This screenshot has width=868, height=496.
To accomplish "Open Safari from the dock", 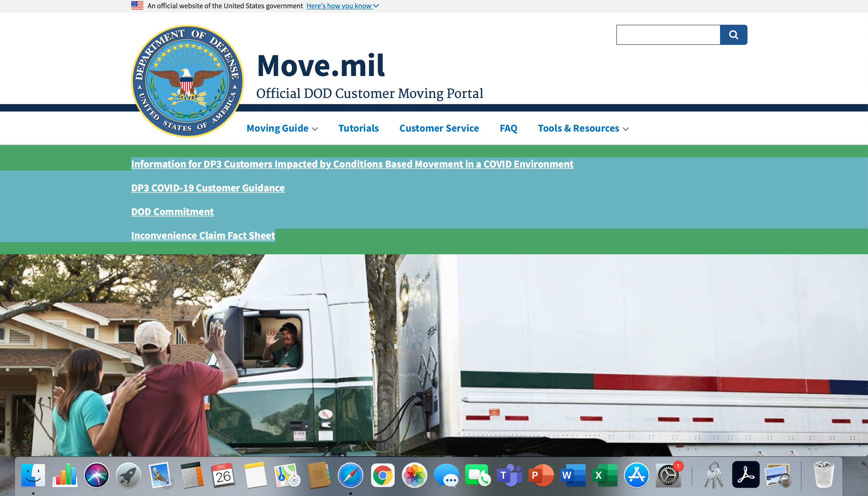I will (x=351, y=475).
